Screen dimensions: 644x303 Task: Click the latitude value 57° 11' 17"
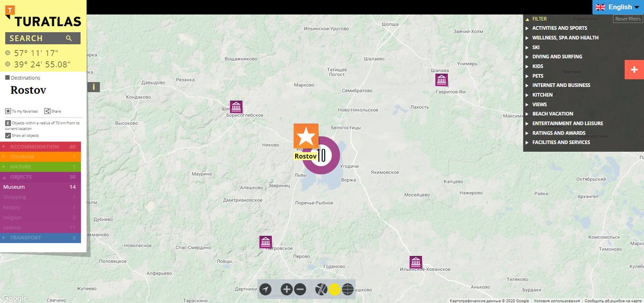[36, 53]
